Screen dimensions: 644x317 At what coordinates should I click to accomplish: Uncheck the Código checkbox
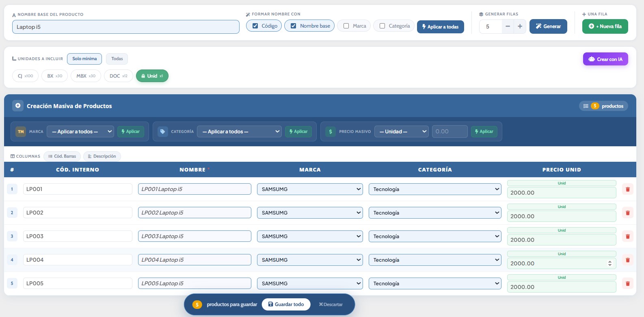[255, 26]
